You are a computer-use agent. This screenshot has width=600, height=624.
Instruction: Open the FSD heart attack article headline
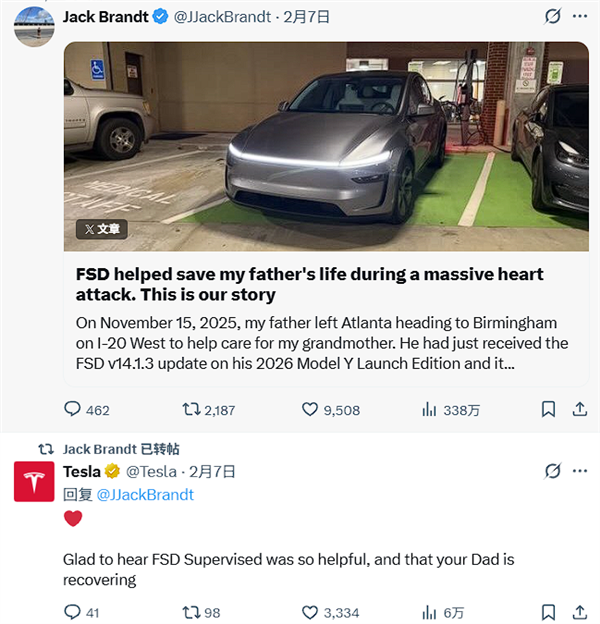(310, 284)
